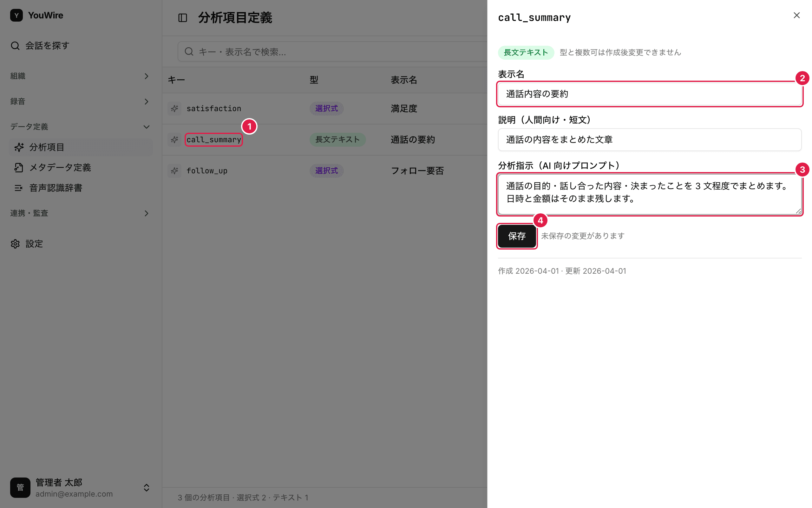Image resolution: width=812 pixels, height=508 pixels.
Task: Select the follow_up key
Action: pos(207,171)
